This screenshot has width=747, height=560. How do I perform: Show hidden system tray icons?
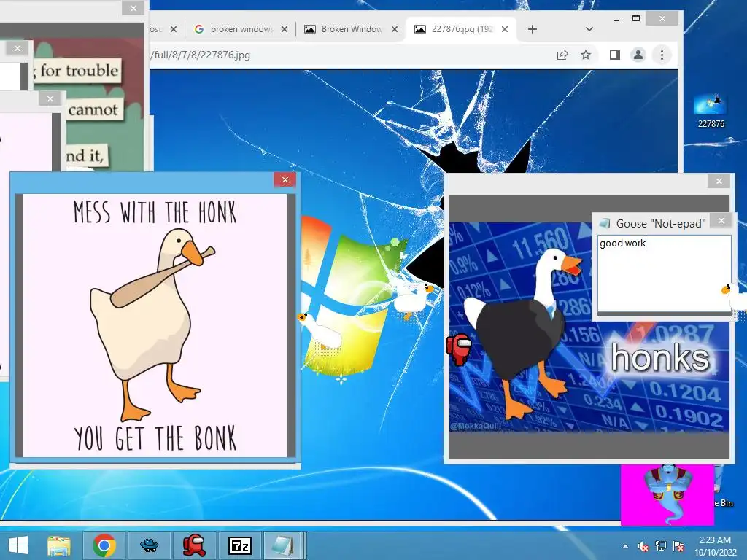point(625,546)
